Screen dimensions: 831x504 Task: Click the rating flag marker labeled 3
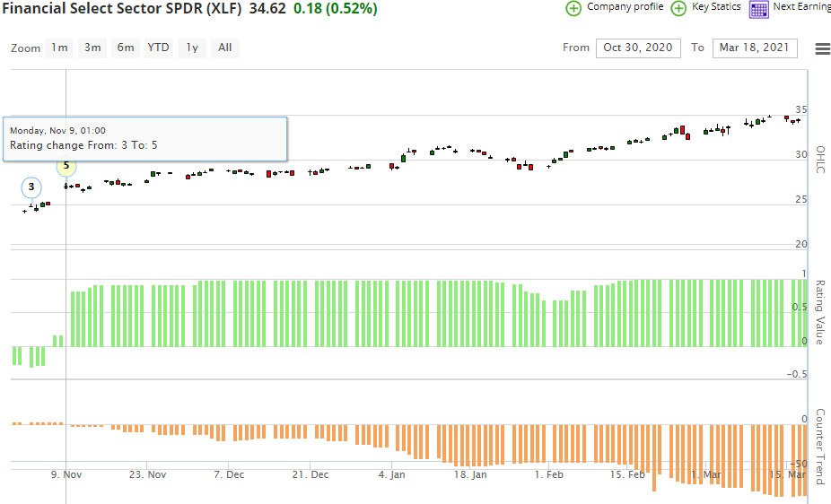pyautogui.click(x=31, y=187)
